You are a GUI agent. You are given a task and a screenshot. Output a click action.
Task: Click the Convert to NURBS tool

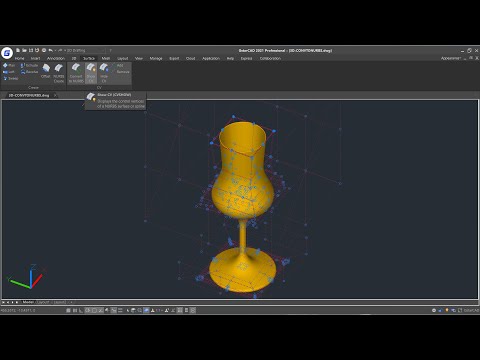click(76, 73)
